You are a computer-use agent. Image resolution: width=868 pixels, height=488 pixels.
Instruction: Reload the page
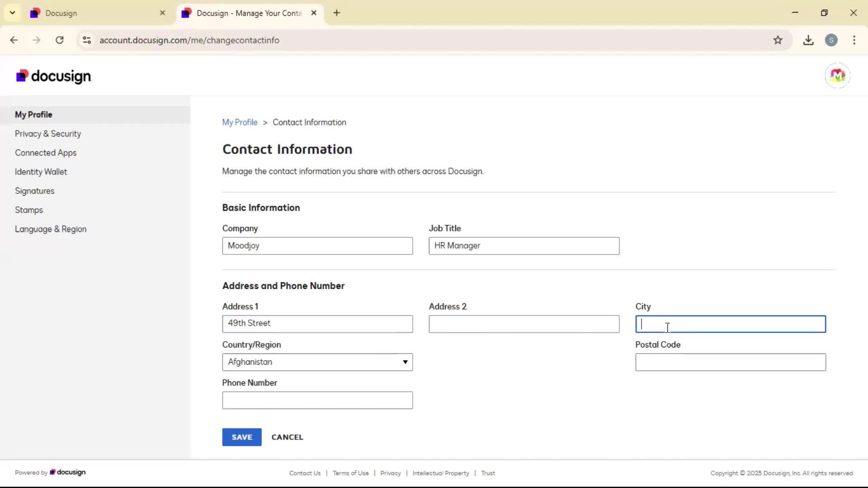59,40
